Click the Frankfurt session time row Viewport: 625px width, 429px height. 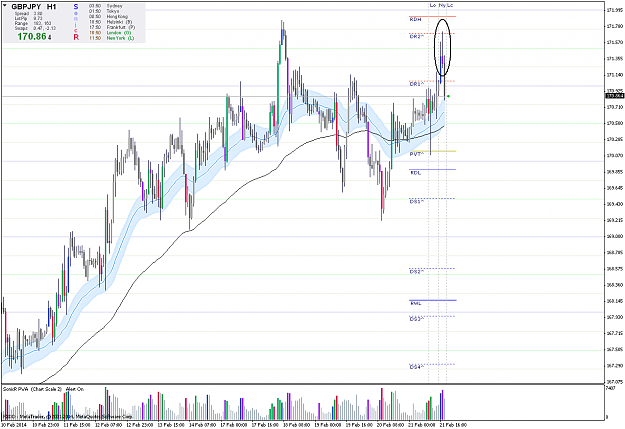[112, 28]
